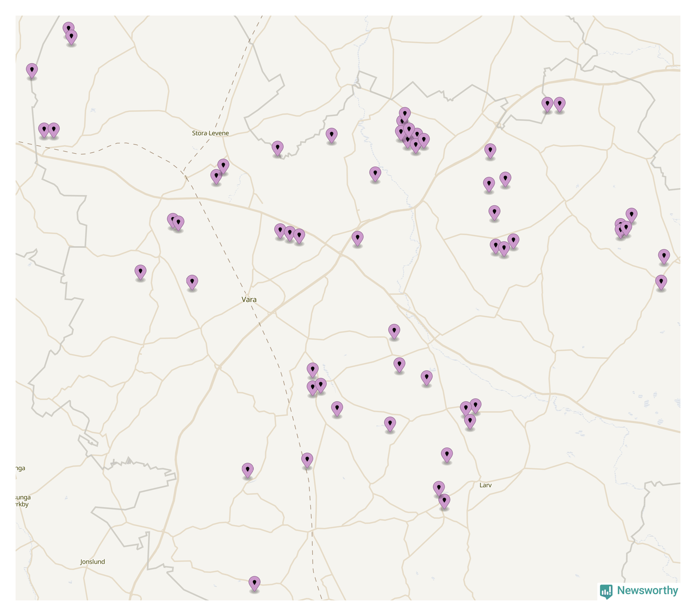
Task: Select the upper marker of pair below Stora Levene
Action: pyautogui.click(x=223, y=167)
